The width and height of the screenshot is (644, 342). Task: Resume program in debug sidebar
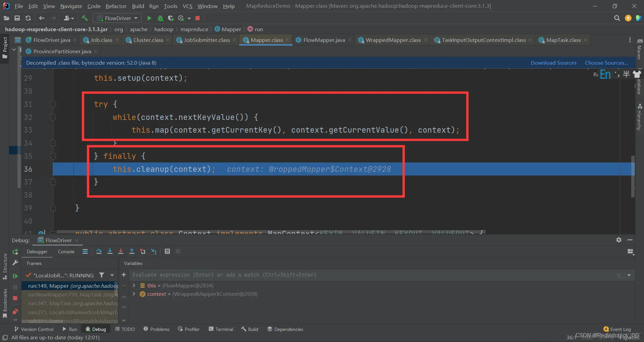coord(15,276)
